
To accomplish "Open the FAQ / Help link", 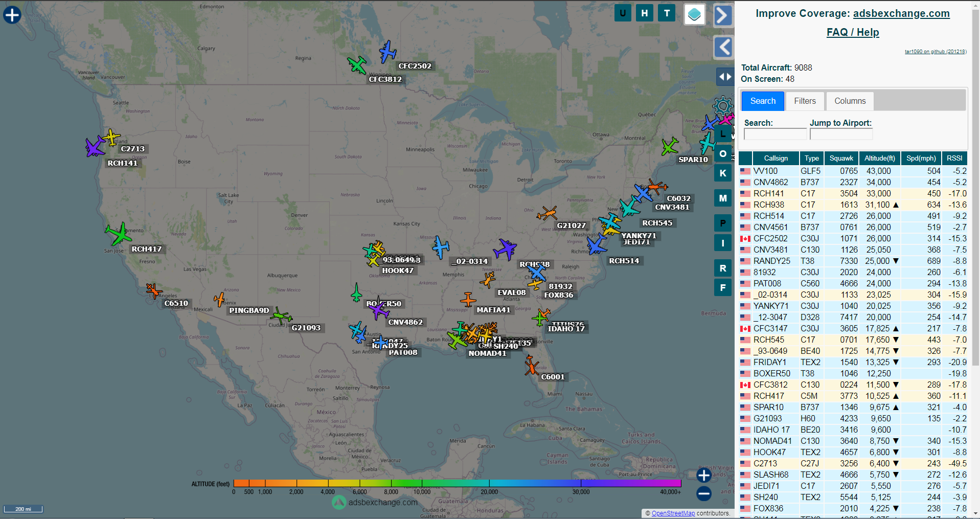I will (x=853, y=32).
